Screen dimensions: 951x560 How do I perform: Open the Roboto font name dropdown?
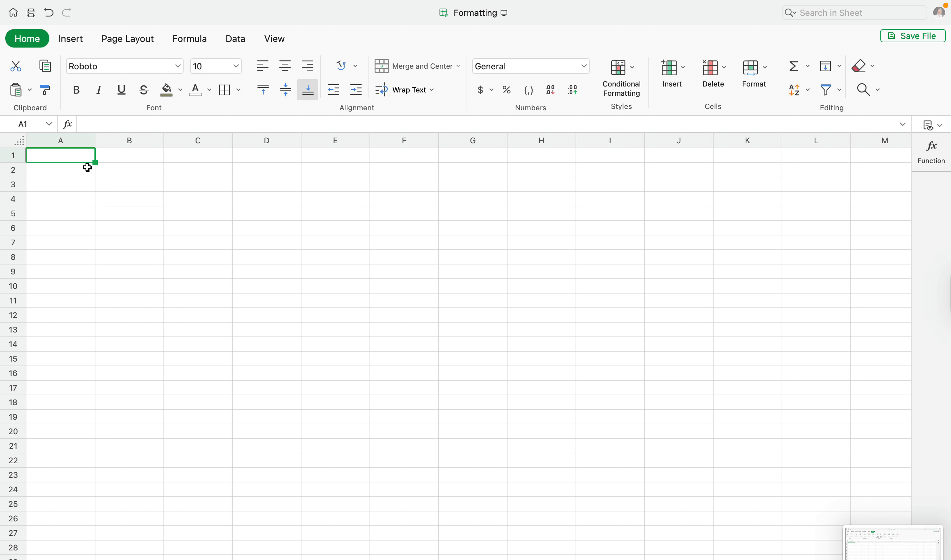click(x=124, y=66)
